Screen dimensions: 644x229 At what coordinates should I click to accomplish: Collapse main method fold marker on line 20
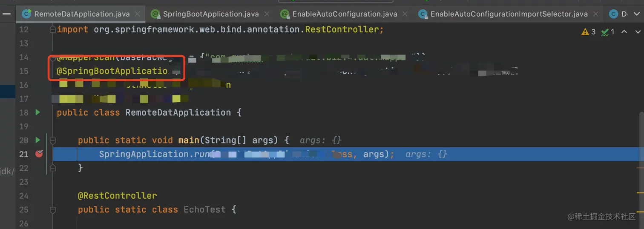[x=52, y=140]
